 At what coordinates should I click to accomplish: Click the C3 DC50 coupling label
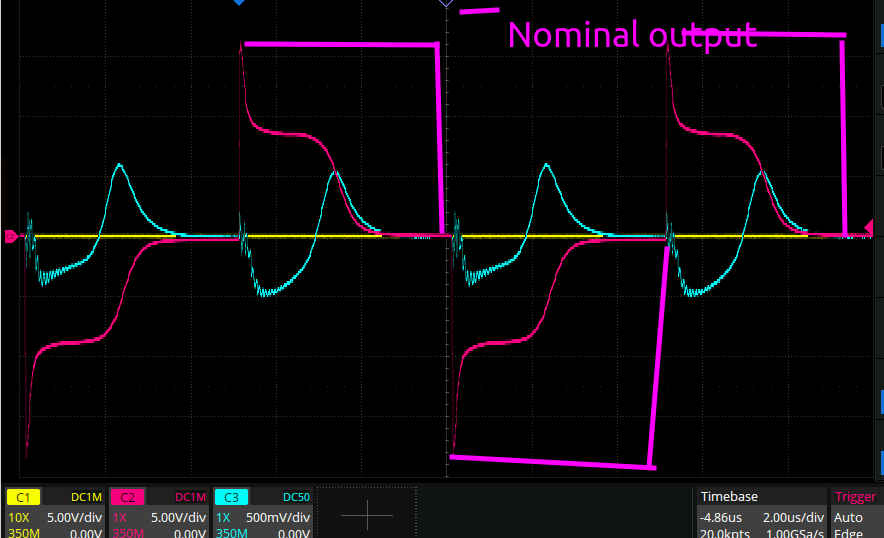[x=298, y=497]
